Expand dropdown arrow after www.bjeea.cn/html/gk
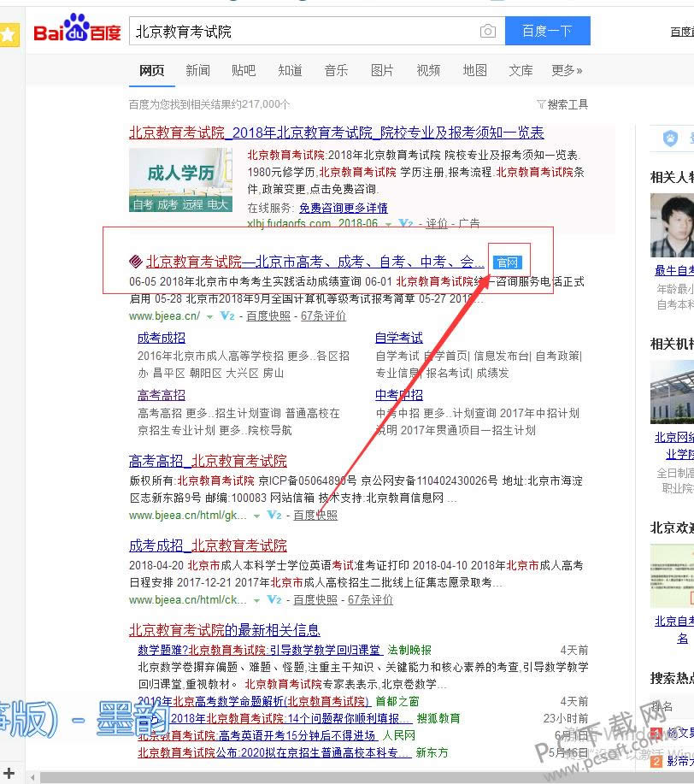This screenshot has height=784, width=694. [x=256, y=516]
